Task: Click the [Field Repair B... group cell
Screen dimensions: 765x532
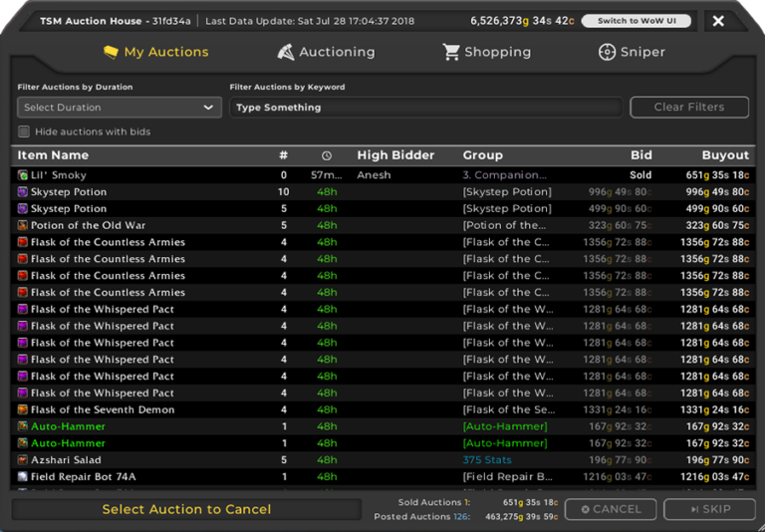Action: coord(507,477)
